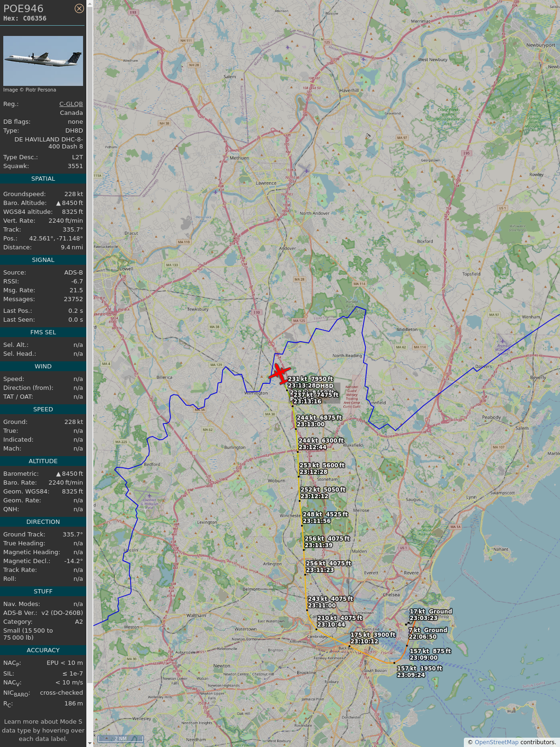Click the airport icon near Beverly
This screenshot has height=747, width=560.
(502, 340)
